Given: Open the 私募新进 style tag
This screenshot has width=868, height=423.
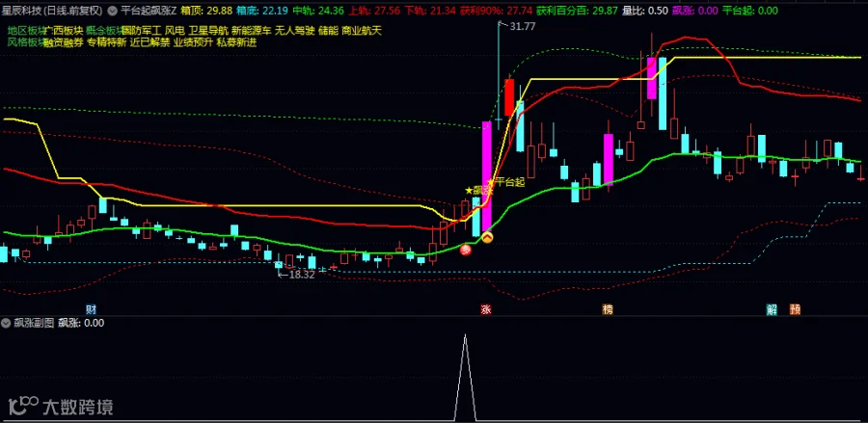Looking at the screenshot, I should tap(237, 42).
